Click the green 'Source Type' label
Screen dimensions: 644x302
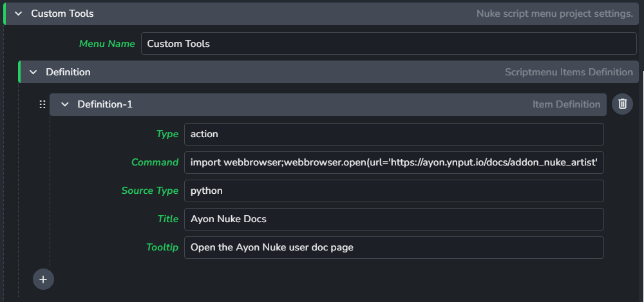coord(149,191)
